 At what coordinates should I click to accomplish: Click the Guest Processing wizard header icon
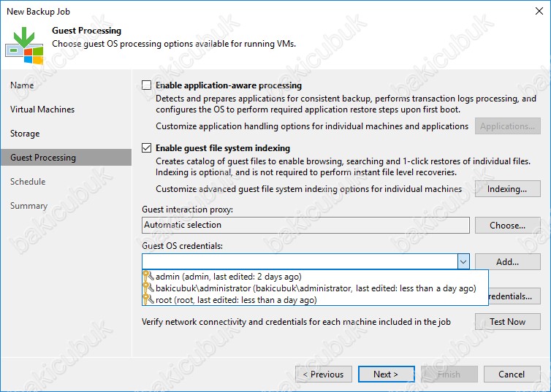tap(24, 45)
